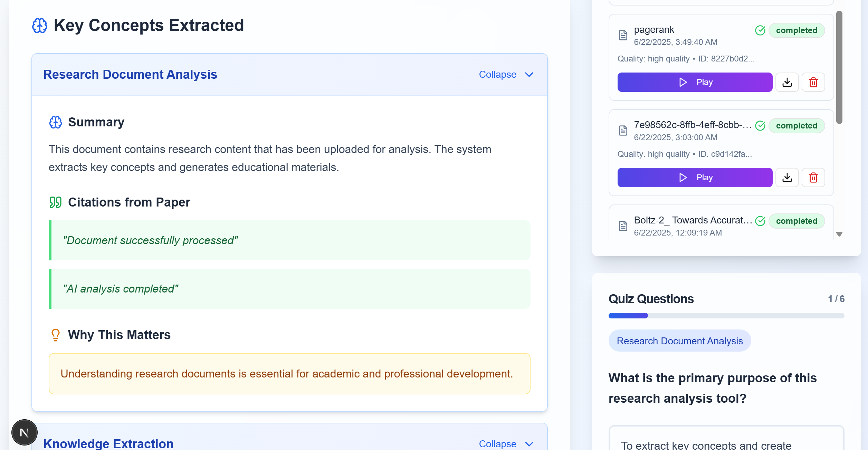Click the lightbulb icon by Why This Matters
This screenshot has height=450, width=868.
pyautogui.click(x=55, y=335)
